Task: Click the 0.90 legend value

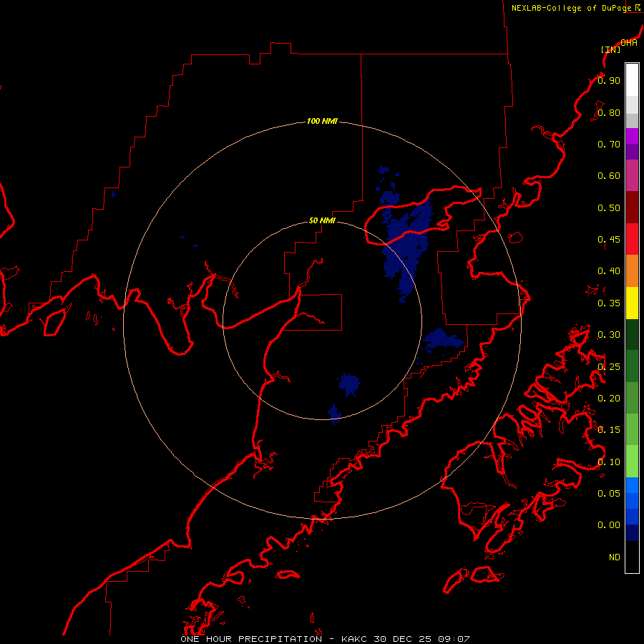Action: pyautogui.click(x=609, y=80)
